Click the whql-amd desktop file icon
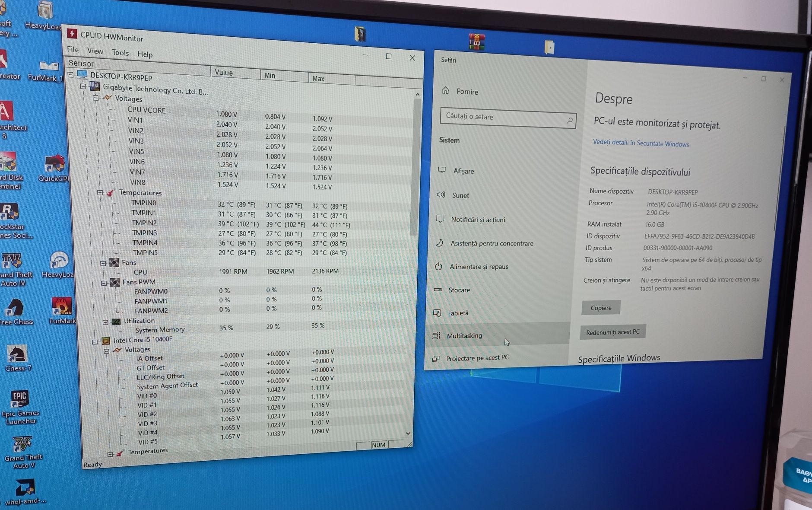The width and height of the screenshot is (812, 510). [25, 492]
